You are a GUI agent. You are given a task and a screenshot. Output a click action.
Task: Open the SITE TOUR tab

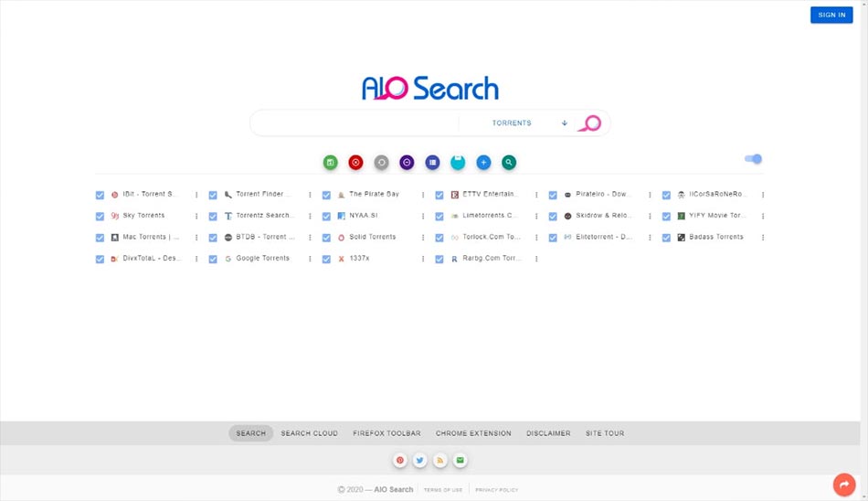pyautogui.click(x=605, y=433)
